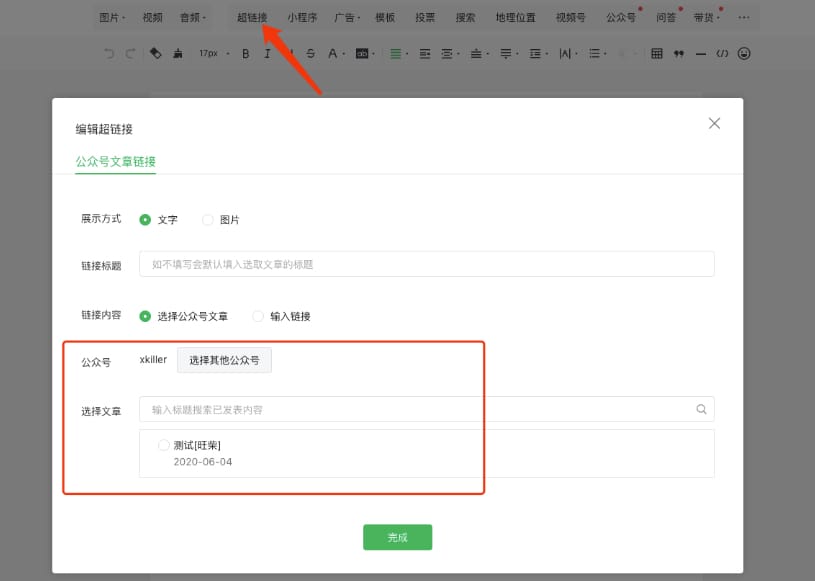Click the 选择其他公众号 button

pyautogui.click(x=224, y=360)
